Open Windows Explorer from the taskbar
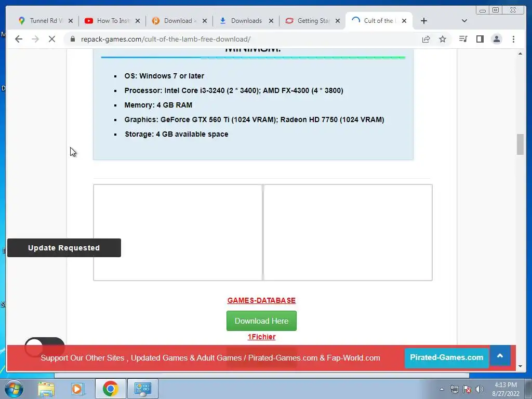This screenshot has width=532, height=399. [46, 389]
